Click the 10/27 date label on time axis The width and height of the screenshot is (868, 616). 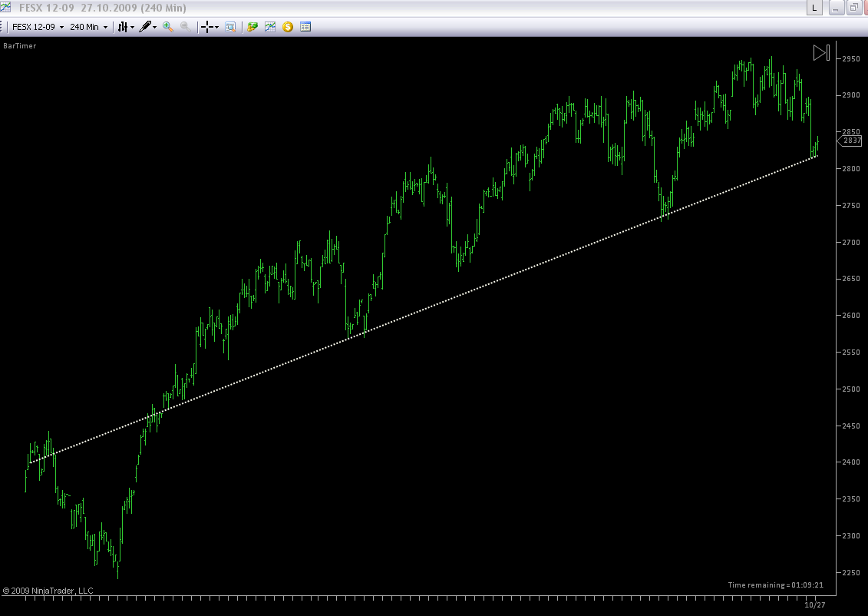click(x=815, y=605)
